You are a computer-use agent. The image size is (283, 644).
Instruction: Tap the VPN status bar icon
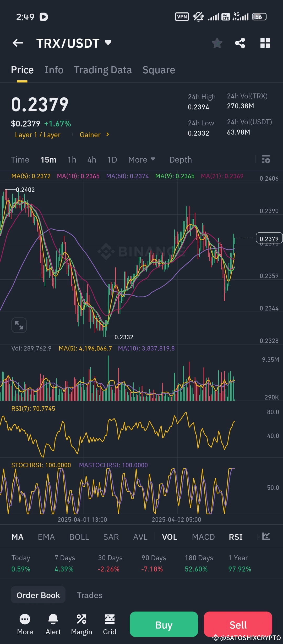[x=182, y=17]
